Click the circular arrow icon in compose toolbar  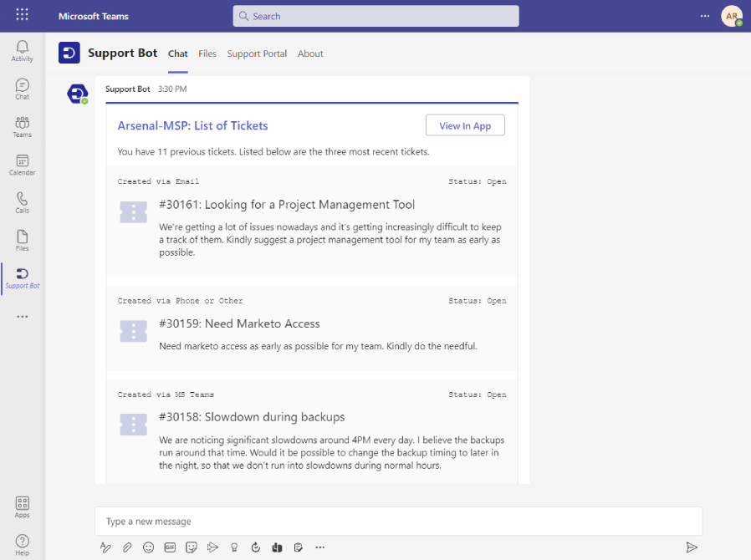pyautogui.click(x=256, y=547)
